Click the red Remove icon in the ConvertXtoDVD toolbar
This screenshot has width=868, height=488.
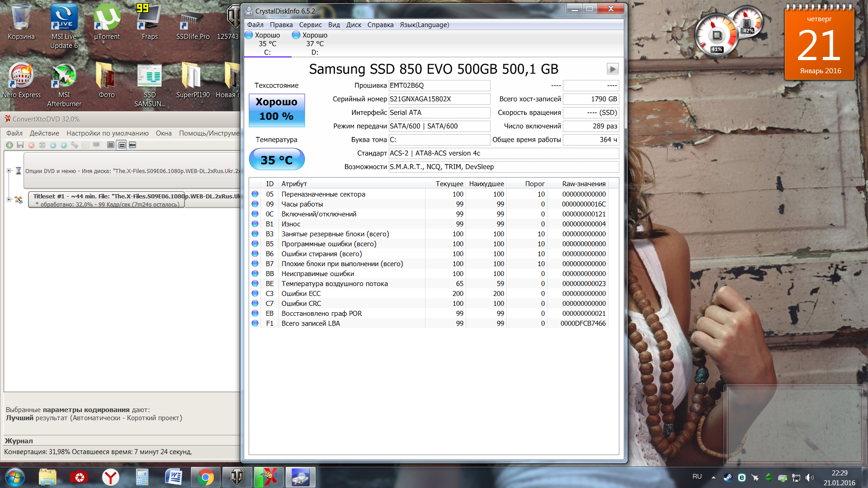pyautogui.click(x=31, y=145)
